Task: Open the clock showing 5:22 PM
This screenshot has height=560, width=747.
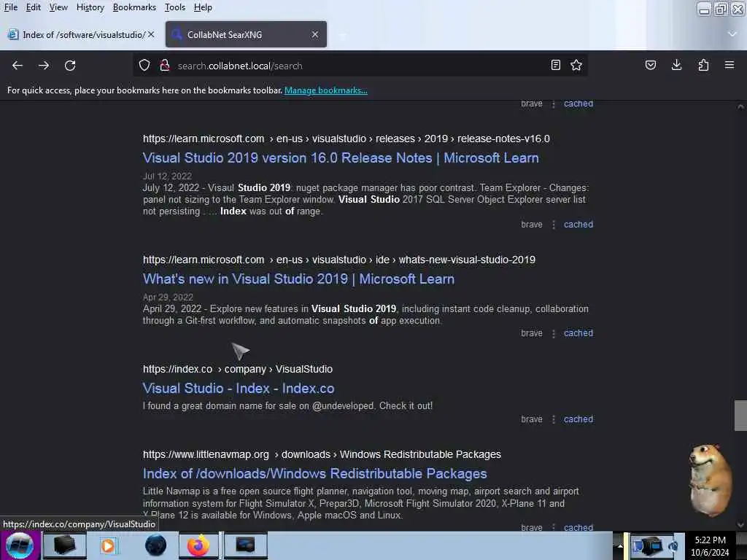Action: point(710,545)
